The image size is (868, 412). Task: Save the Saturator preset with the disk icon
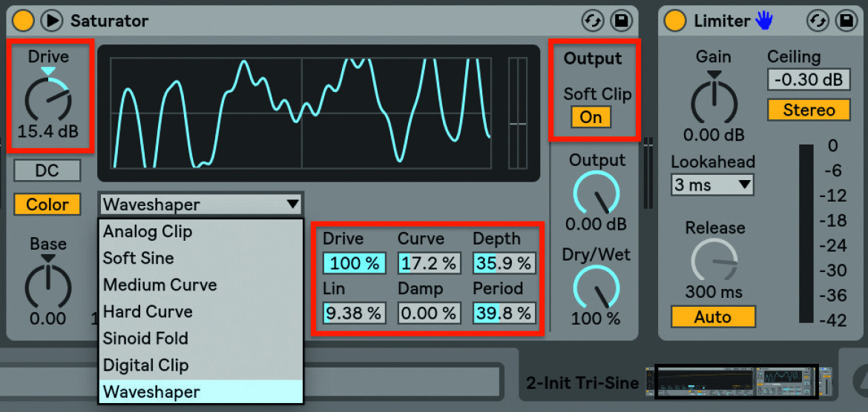coord(621,21)
